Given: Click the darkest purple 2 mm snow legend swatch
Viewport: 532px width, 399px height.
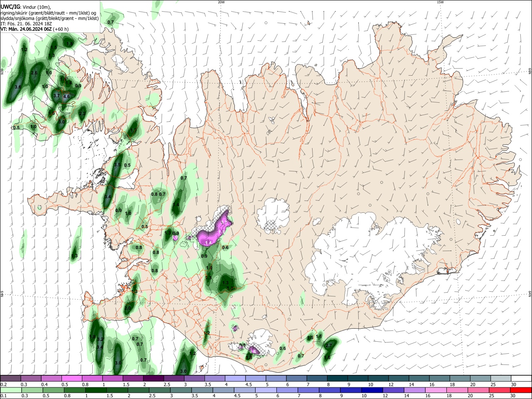Looking at the screenshot, I should [x=153, y=379].
